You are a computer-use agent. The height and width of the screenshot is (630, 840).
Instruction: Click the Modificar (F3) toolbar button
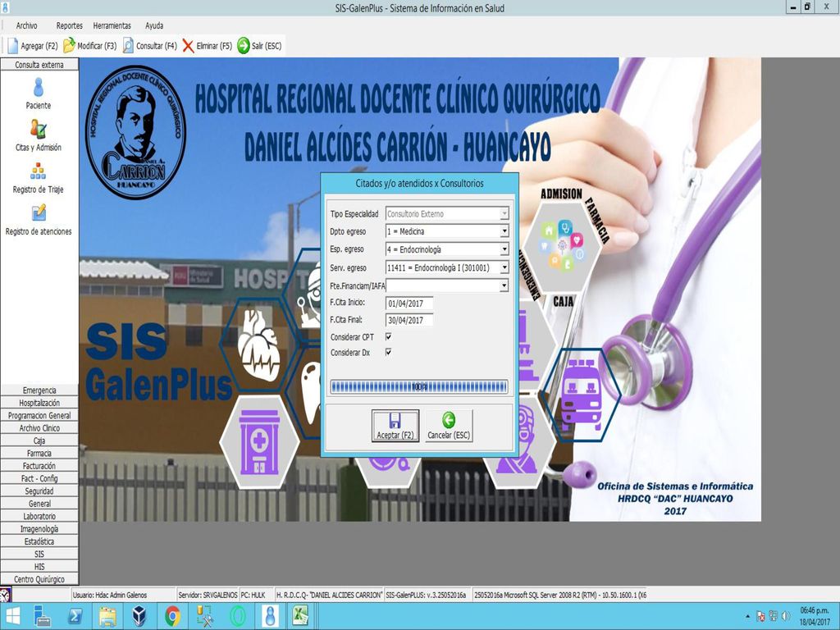tap(90, 46)
